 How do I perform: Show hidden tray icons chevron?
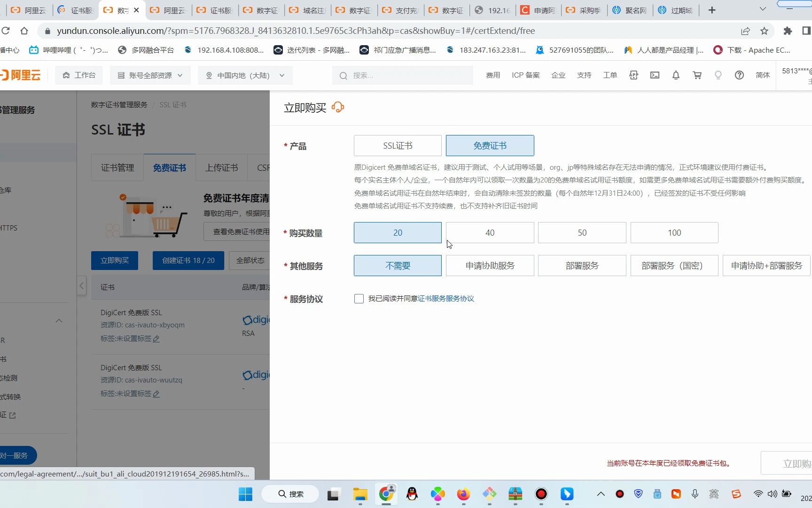pyautogui.click(x=601, y=494)
